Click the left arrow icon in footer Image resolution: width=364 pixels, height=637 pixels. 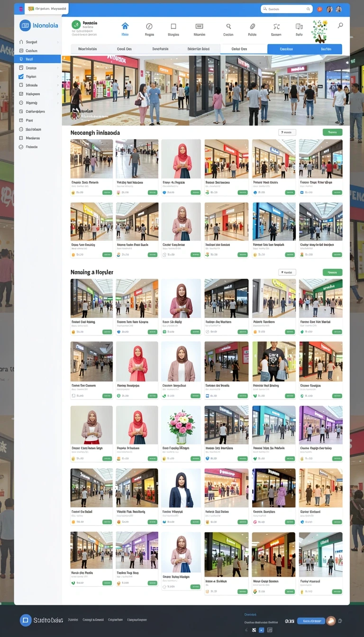tap(246, 630)
